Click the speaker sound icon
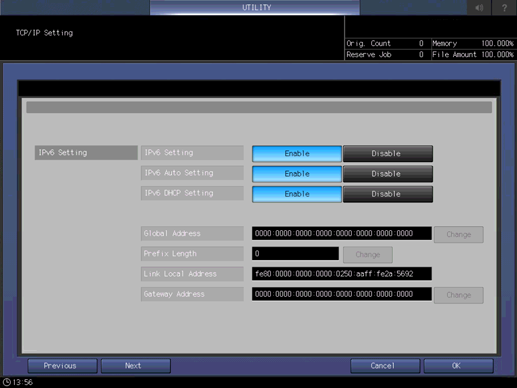 [x=479, y=7]
